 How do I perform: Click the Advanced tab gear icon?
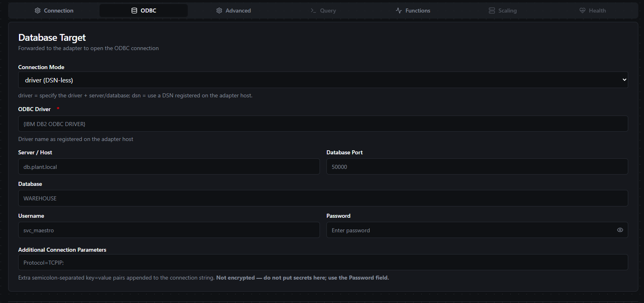click(x=219, y=11)
